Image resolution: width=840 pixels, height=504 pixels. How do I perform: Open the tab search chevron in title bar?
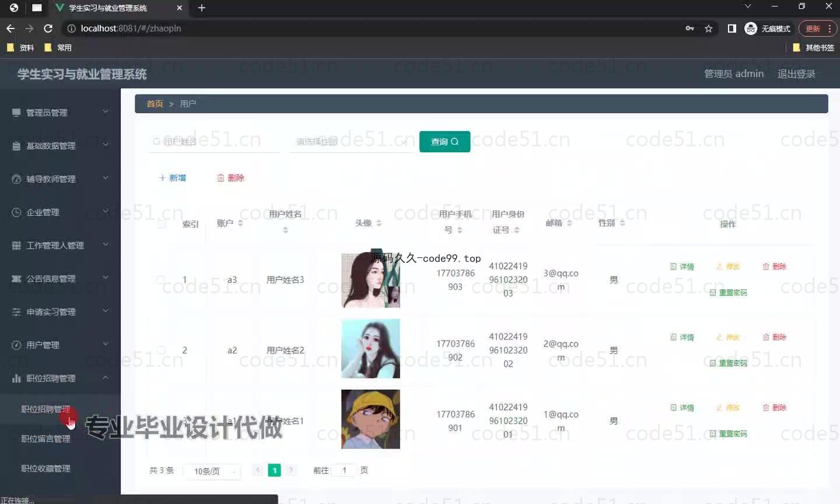[x=748, y=6]
